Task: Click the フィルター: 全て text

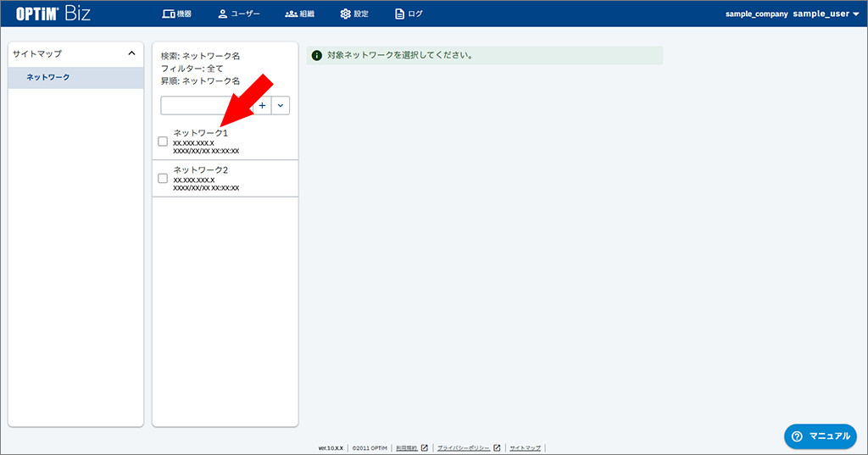Action: click(192, 69)
